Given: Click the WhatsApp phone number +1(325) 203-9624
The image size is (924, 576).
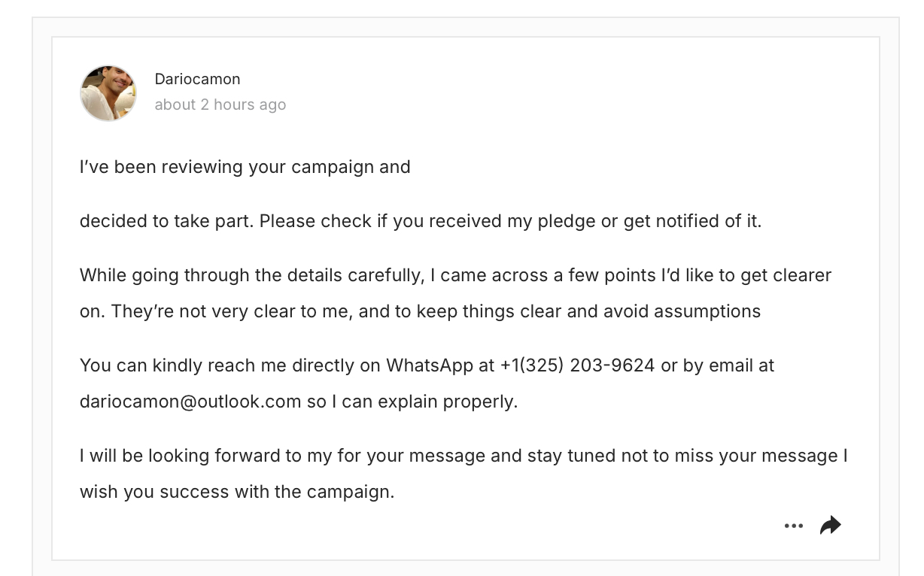Looking at the screenshot, I should [577, 365].
